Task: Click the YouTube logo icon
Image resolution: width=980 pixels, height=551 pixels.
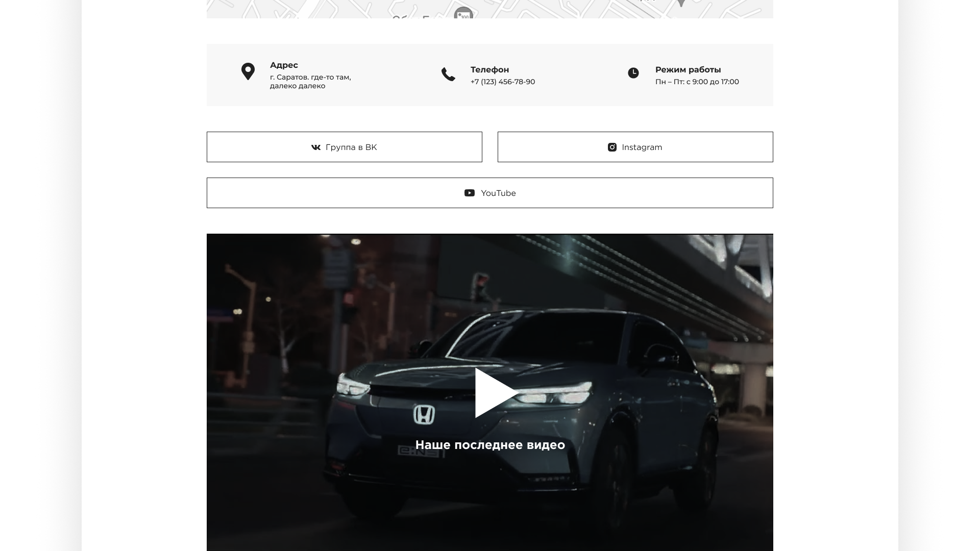Action: tap(470, 193)
